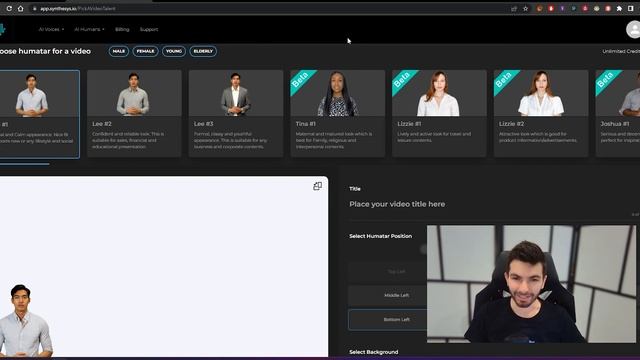View site info via the address bar lock icon
Image resolution: width=640 pixels, height=360 pixels.
(x=35, y=9)
